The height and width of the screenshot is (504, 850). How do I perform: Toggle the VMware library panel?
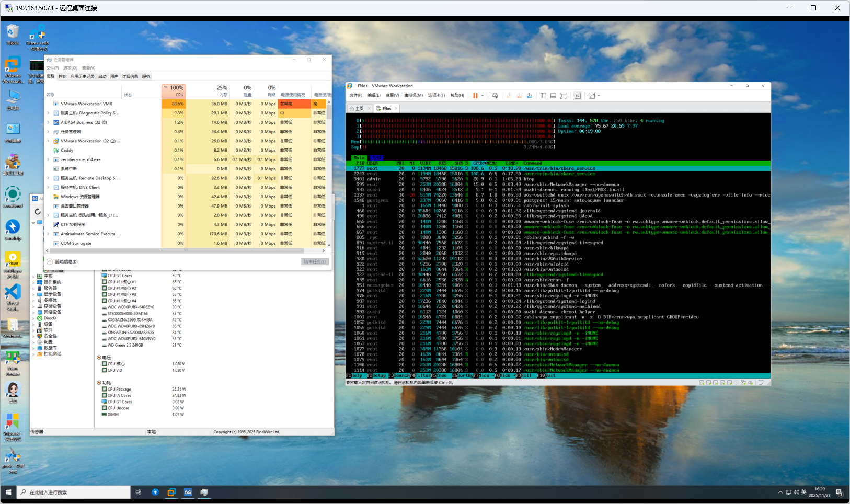(x=543, y=96)
